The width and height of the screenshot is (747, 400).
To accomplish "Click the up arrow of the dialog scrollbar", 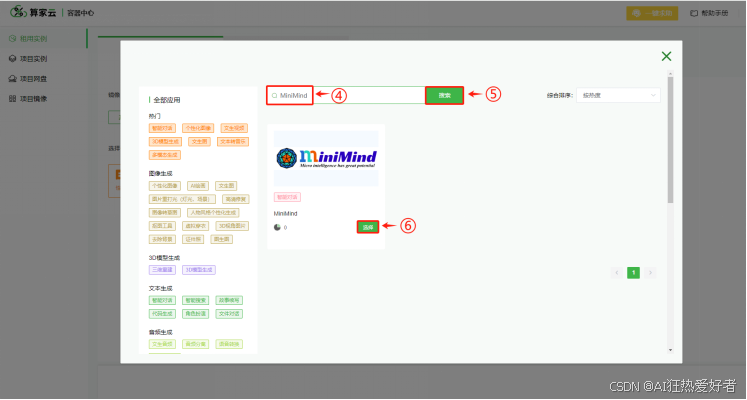I will [670, 74].
